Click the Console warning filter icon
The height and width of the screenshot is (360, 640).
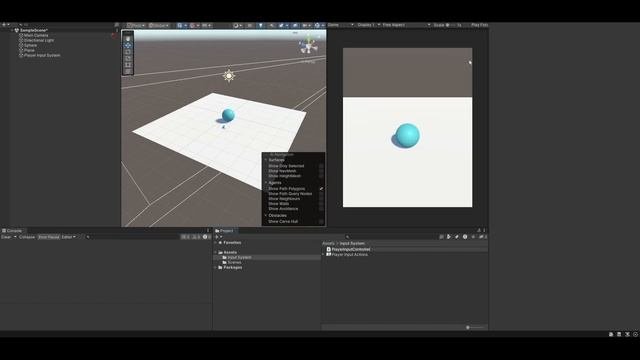(196, 237)
